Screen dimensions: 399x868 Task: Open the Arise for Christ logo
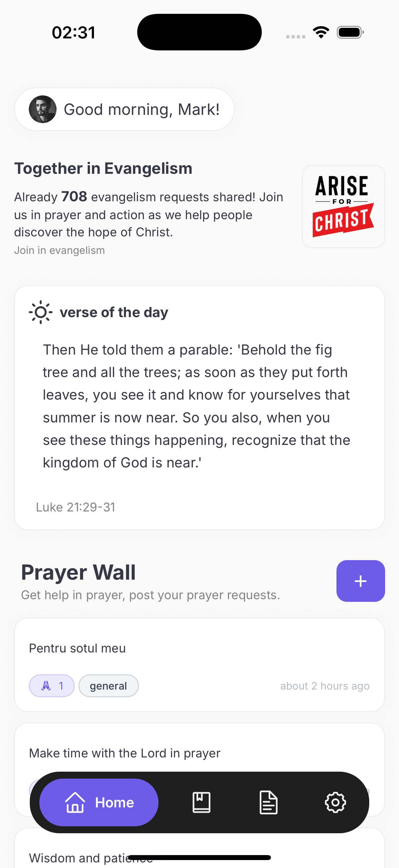click(x=343, y=207)
